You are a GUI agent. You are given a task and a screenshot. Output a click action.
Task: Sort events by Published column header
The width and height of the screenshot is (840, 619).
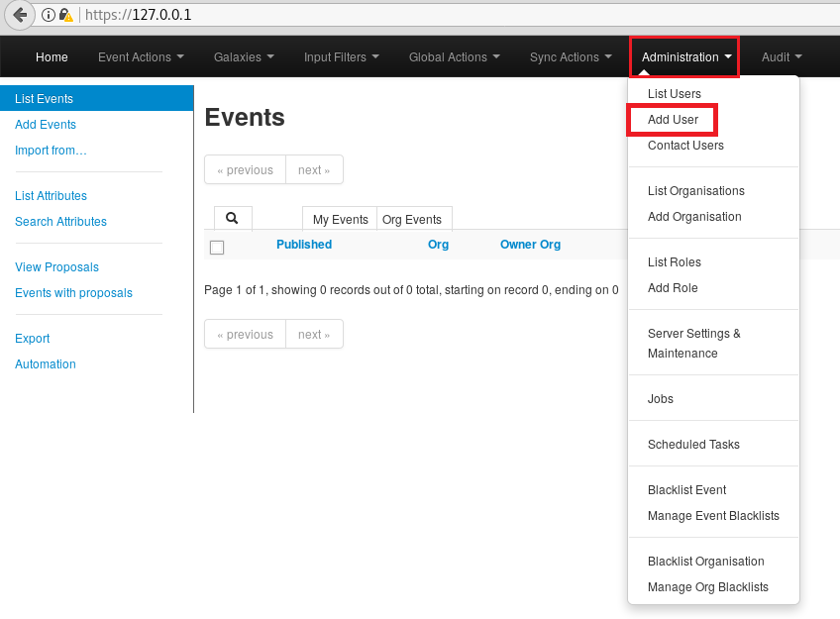(x=304, y=245)
